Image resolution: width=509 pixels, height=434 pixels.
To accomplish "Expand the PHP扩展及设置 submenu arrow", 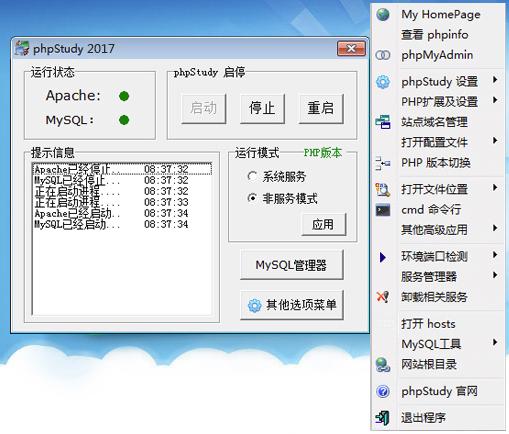I will (x=495, y=100).
